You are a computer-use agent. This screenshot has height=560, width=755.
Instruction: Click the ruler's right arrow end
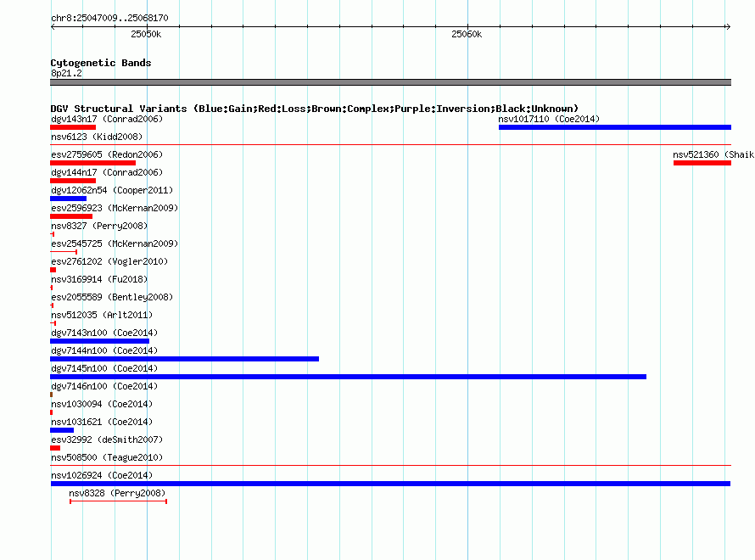(x=728, y=27)
